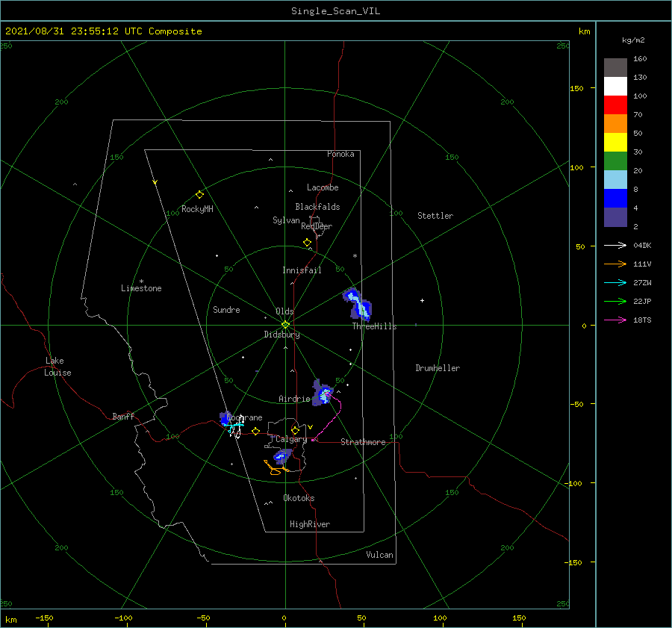Click the yellow diamond marker inside Calgary outline
The width and height of the screenshot is (672, 628).
tap(295, 430)
